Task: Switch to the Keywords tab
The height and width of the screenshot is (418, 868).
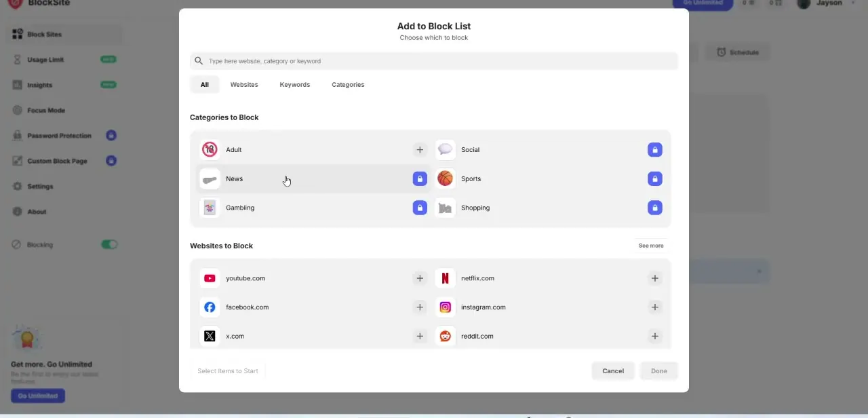Action: 295,85
